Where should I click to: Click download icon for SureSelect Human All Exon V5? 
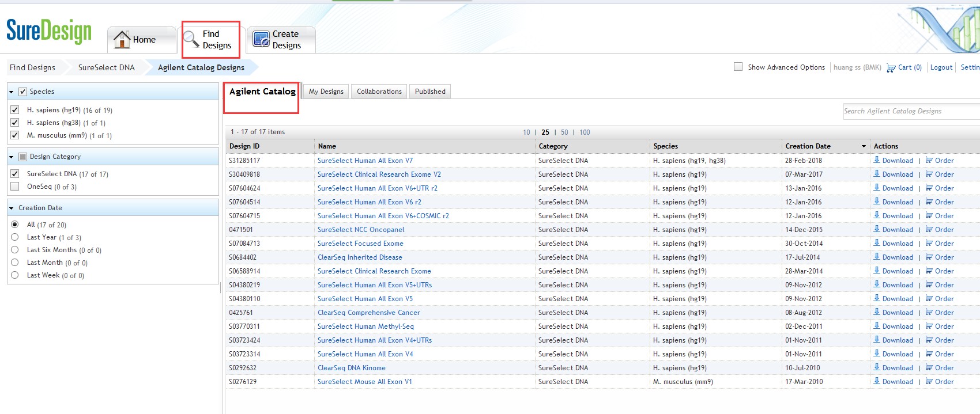click(877, 298)
